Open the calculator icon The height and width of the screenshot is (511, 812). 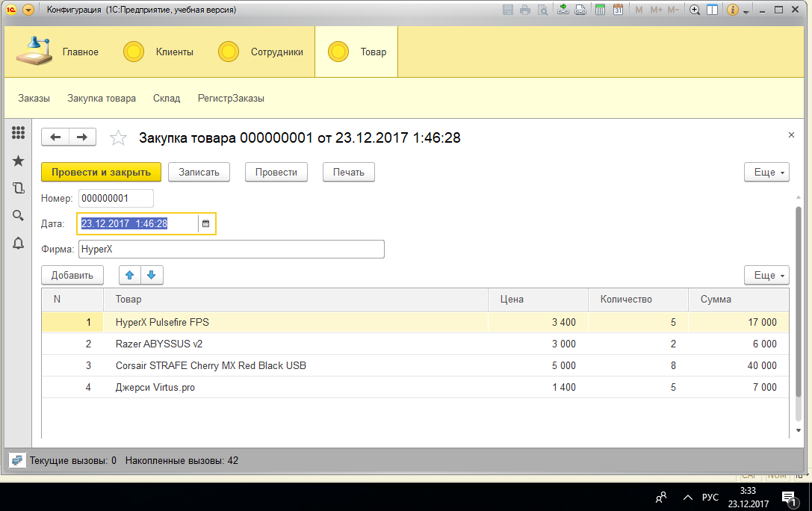tap(600, 10)
